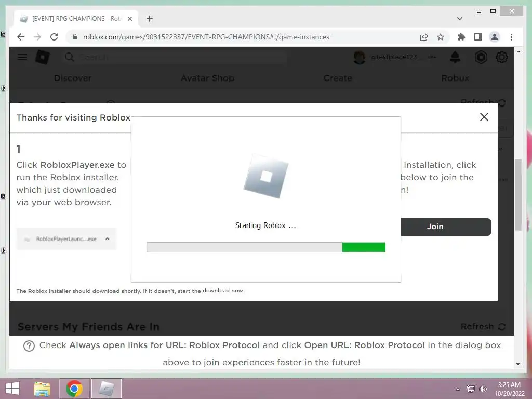Switch to Chrome in the taskbar
The height and width of the screenshot is (399, 532).
pyautogui.click(x=74, y=389)
